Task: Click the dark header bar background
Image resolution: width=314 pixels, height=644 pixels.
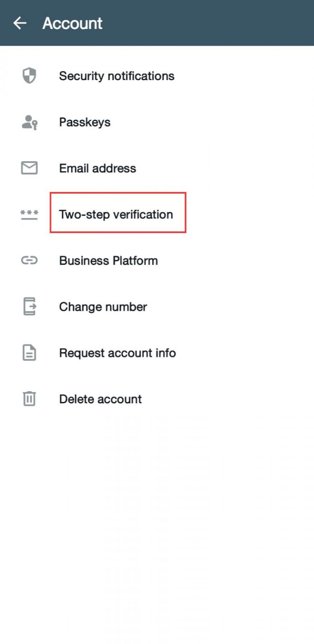Action: click(x=210, y=23)
